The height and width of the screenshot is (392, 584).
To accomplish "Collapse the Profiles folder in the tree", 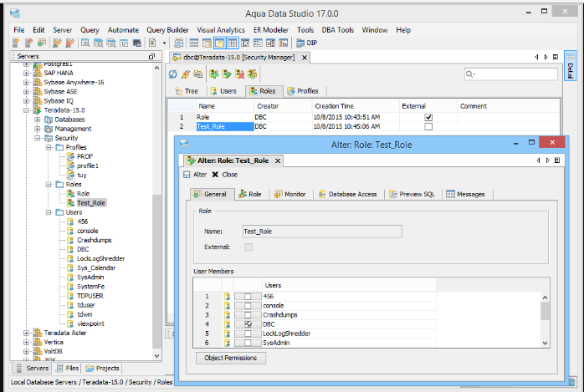I will pyautogui.click(x=48, y=147).
